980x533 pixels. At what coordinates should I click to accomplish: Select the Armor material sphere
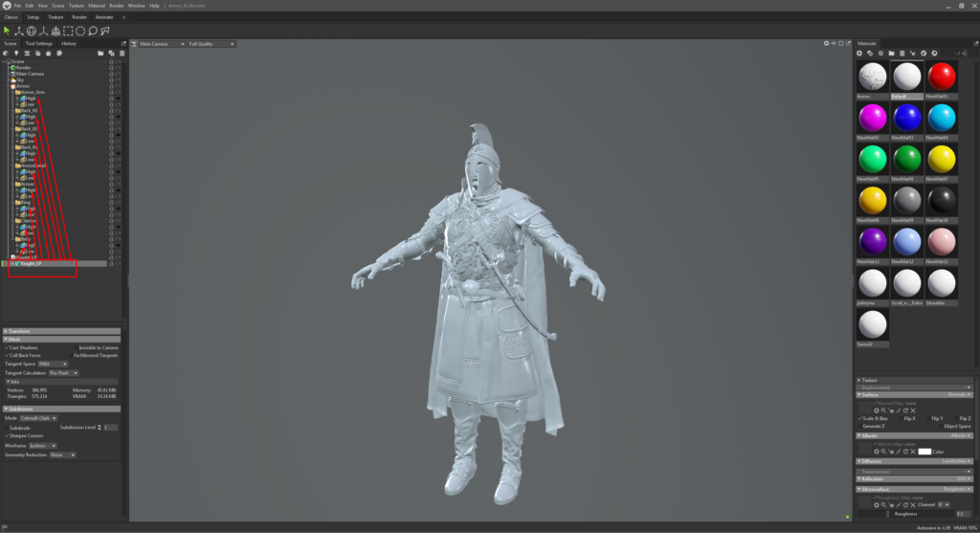click(873, 78)
